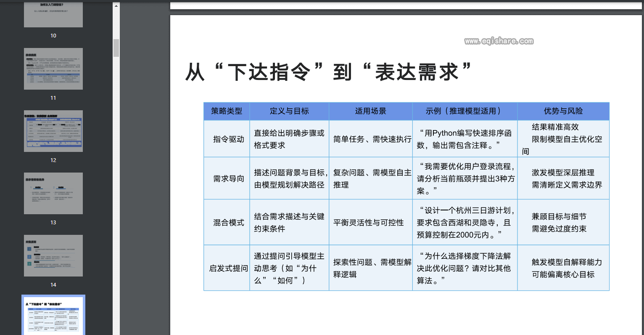Click the 适用场景 column header

click(x=370, y=111)
